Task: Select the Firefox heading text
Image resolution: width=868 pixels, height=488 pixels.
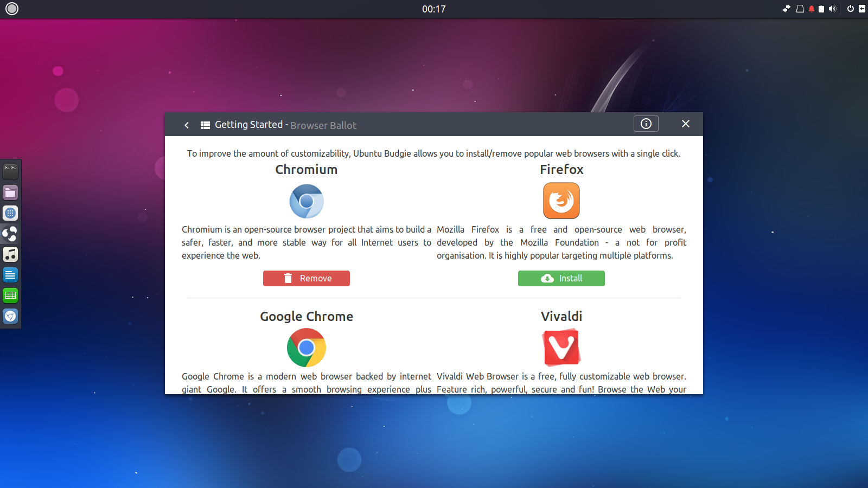Action: [x=561, y=170]
